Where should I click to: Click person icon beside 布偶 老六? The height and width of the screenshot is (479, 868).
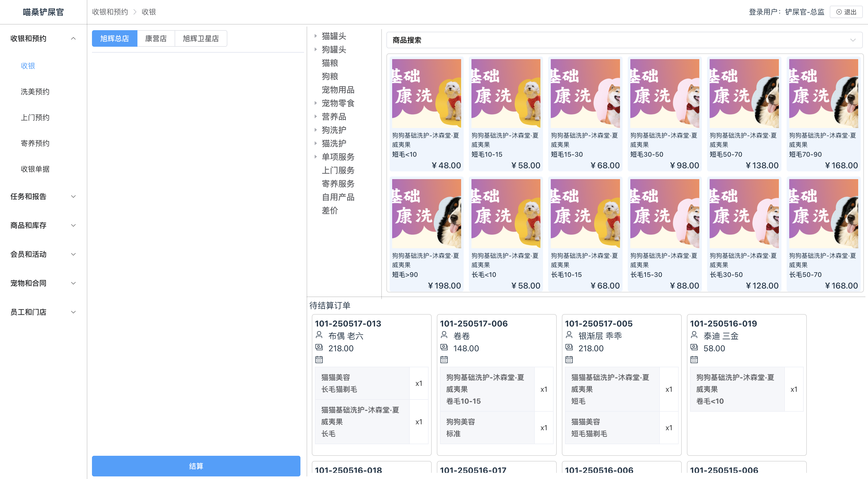319,334
